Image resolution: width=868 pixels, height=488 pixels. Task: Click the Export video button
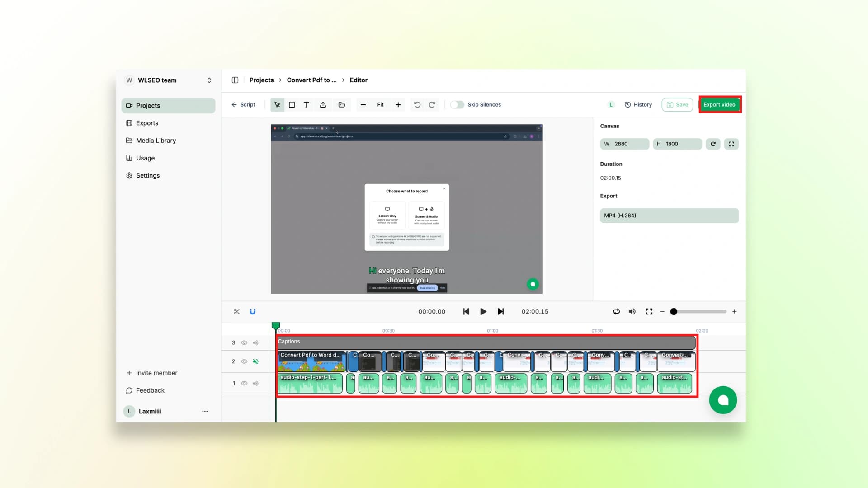pyautogui.click(x=719, y=104)
